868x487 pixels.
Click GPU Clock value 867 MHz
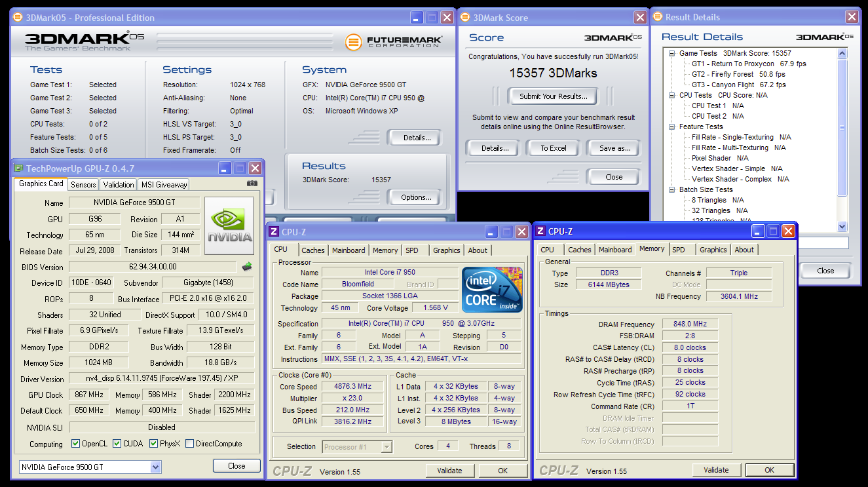pyautogui.click(x=88, y=395)
